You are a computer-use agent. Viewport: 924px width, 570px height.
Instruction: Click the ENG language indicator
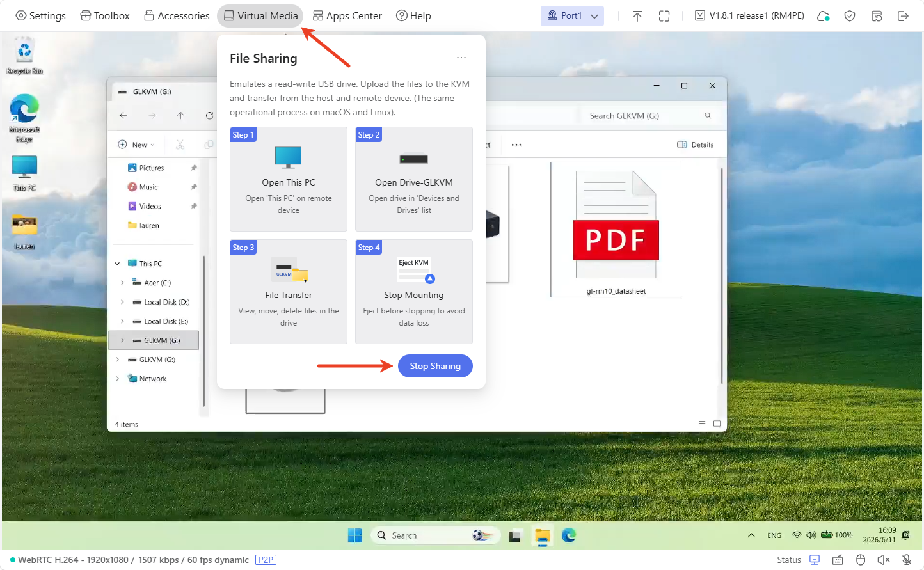coord(774,535)
